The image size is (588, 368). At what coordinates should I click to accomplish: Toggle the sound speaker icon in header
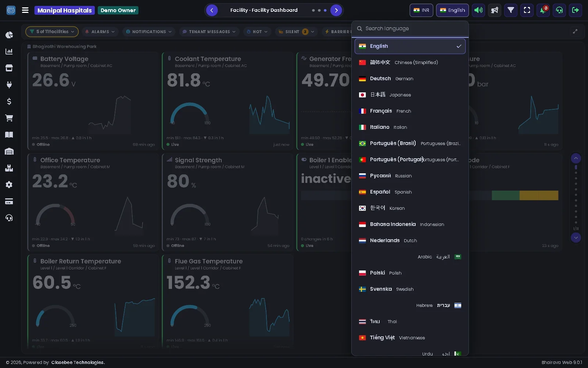click(x=478, y=10)
